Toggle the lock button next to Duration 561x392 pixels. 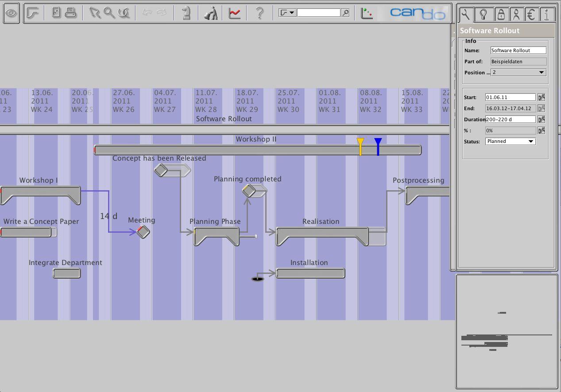(x=541, y=119)
